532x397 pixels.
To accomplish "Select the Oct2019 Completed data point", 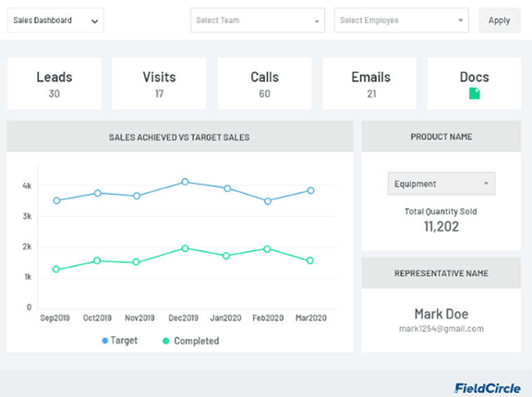I will (97, 260).
